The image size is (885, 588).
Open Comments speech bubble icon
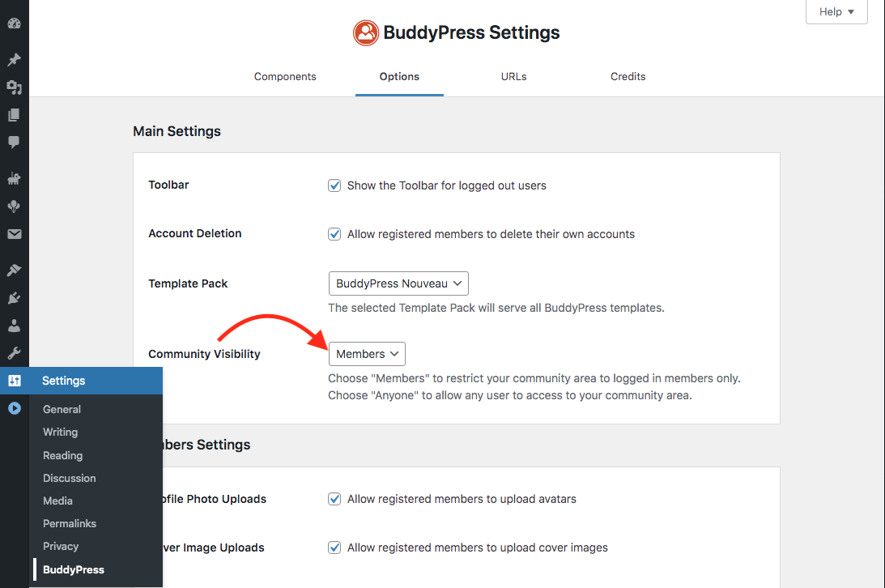[x=14, y=142]
